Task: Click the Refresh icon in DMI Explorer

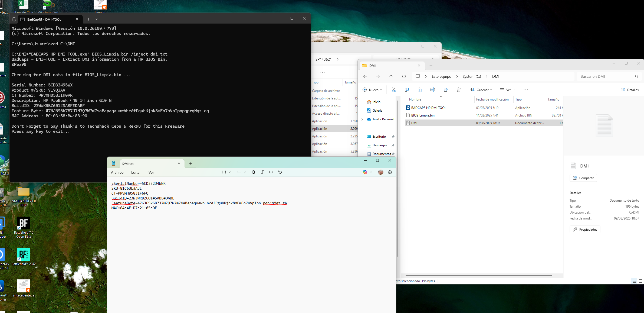Action: coord(404,76)
